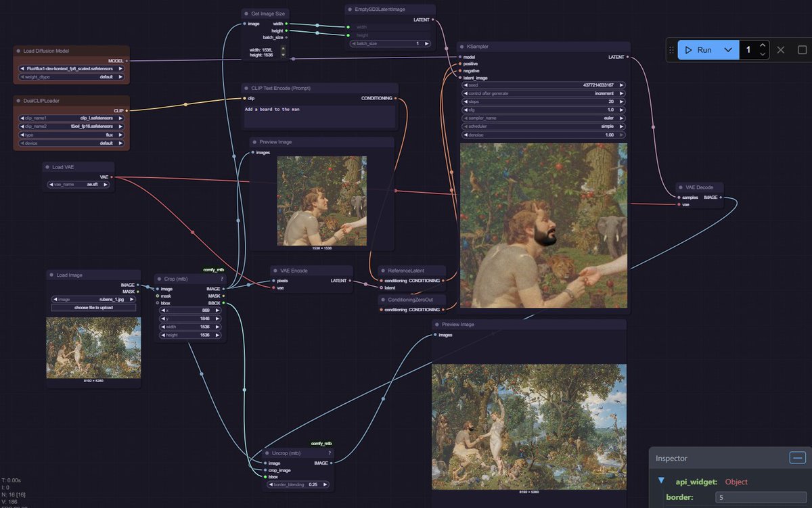812x508 pixels.
Task: Click the ConditioningZeroOut node title
Action: [x=409, y=299]
